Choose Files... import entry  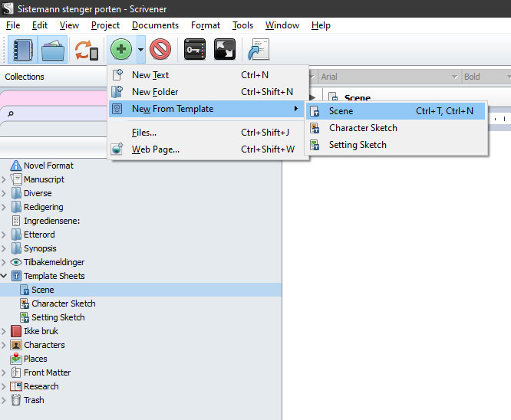[x=208, y=133]
